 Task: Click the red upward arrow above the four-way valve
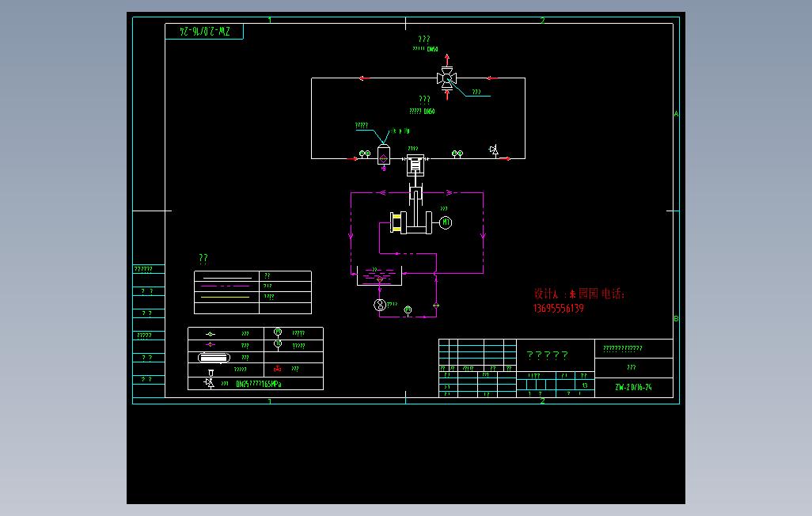point(447,59)
